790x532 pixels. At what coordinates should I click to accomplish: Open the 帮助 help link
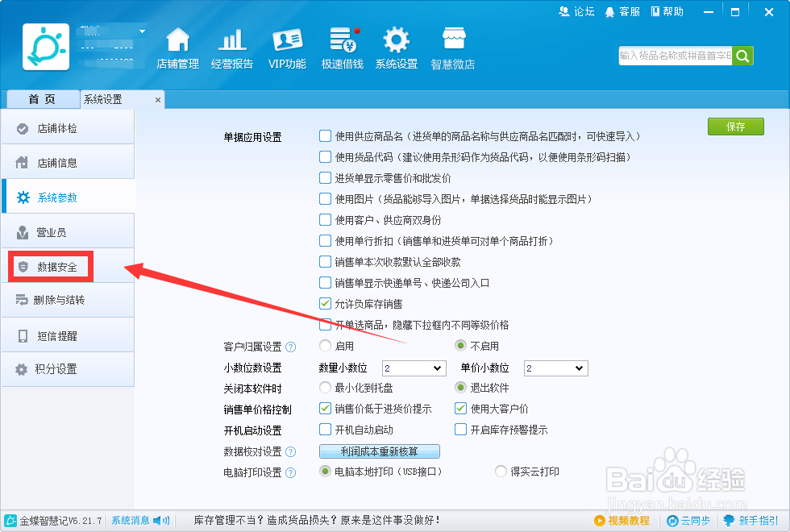667,11
